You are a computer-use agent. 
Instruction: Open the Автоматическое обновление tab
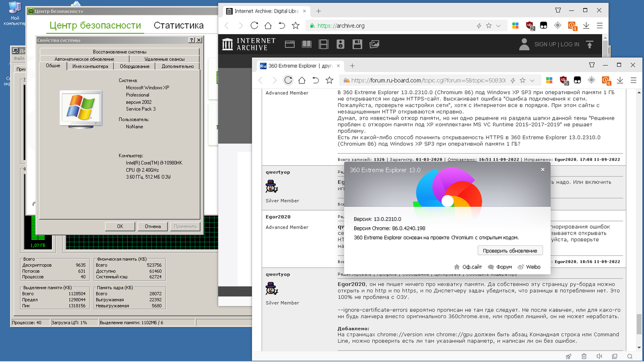85,59
